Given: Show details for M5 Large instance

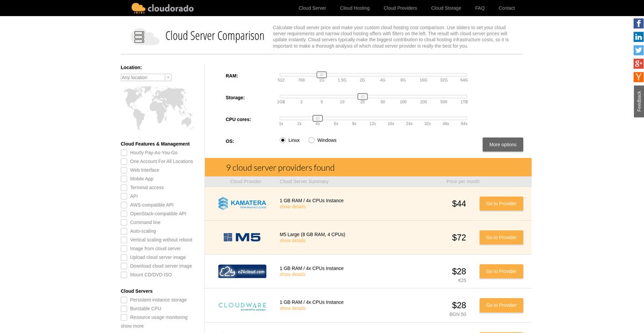Looking at the screenshot, I should click(x=292, y=241).
